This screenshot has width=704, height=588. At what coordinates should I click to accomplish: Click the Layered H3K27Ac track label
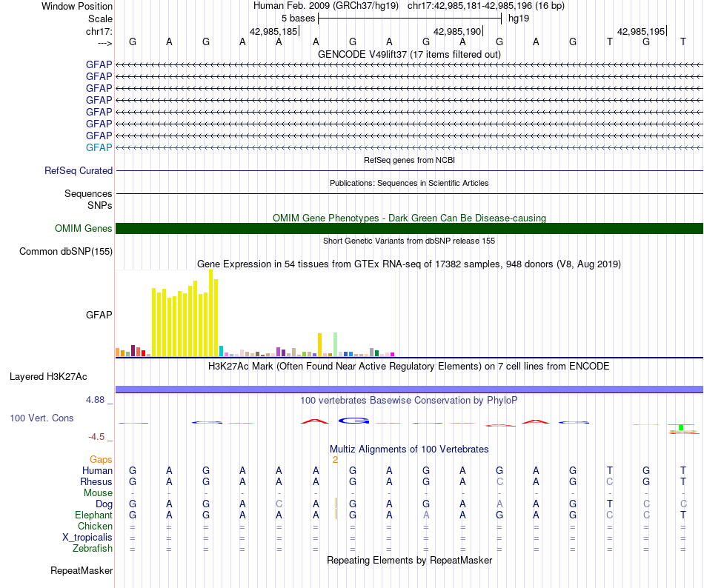click(x=48, y=377)
